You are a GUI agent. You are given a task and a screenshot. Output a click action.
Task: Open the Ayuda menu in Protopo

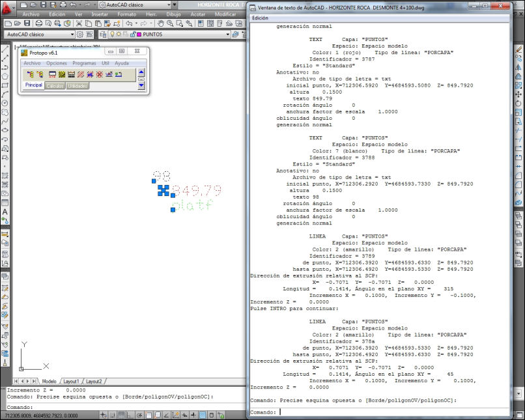pyautogui.click(x=122, y=63)
